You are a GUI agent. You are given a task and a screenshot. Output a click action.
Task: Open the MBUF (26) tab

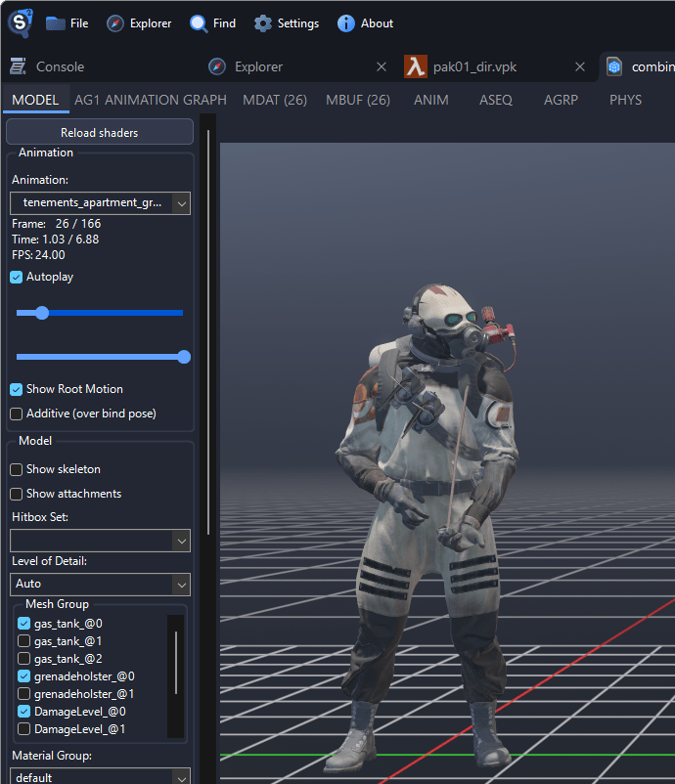[x=358, y=100]
